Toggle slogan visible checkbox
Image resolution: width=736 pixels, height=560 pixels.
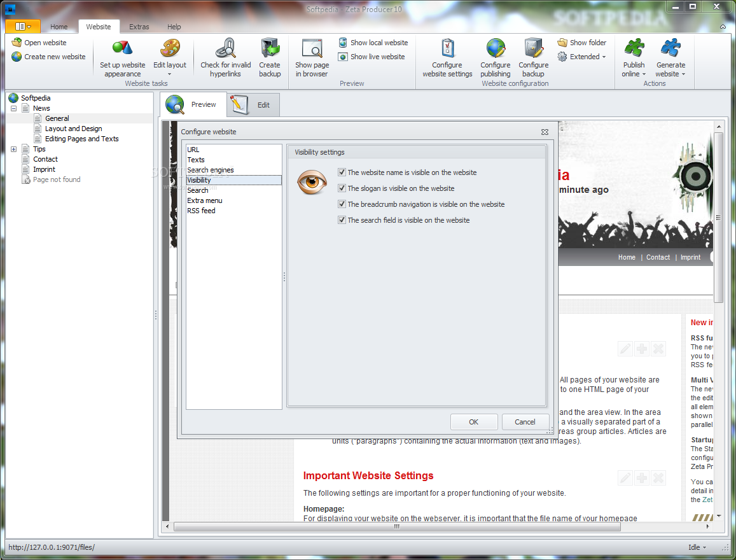pyautogui.click(x=342, y=188)
